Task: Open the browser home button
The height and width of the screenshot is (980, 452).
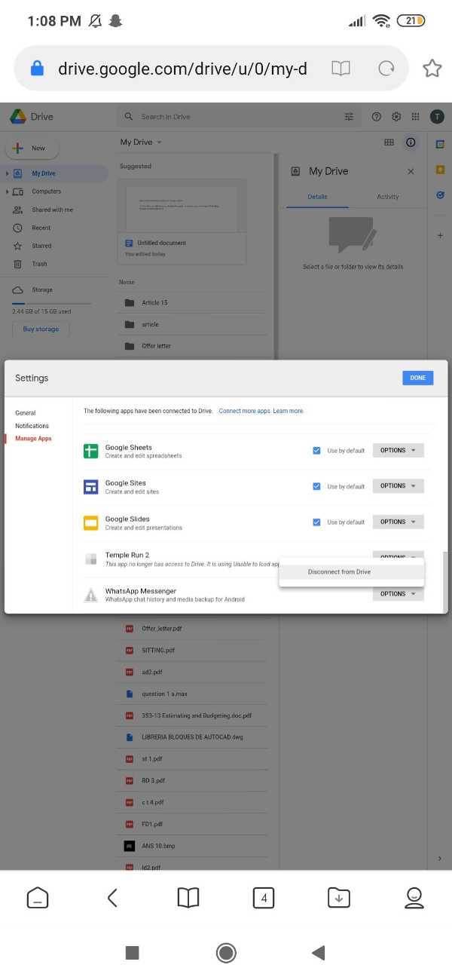Action: (x=38, y=897)
